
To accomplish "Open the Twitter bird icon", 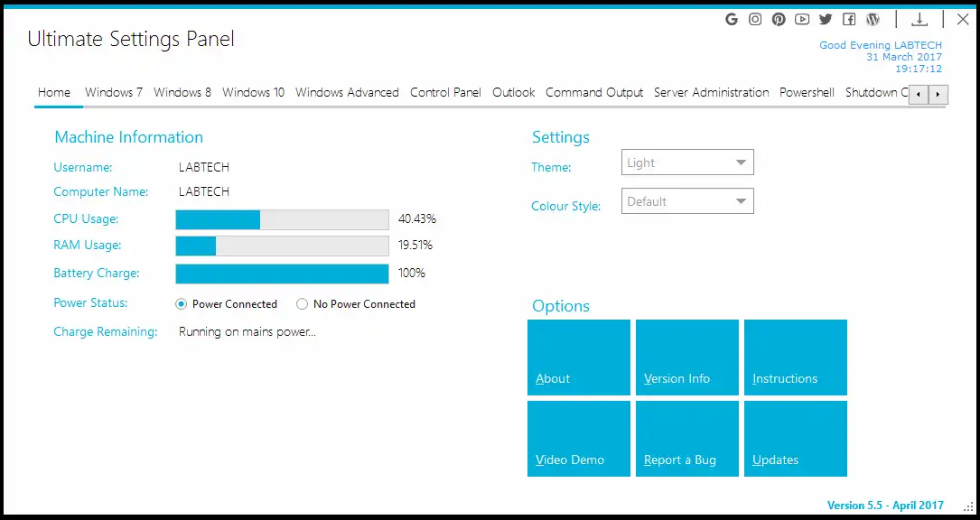I will pos(826,19).
